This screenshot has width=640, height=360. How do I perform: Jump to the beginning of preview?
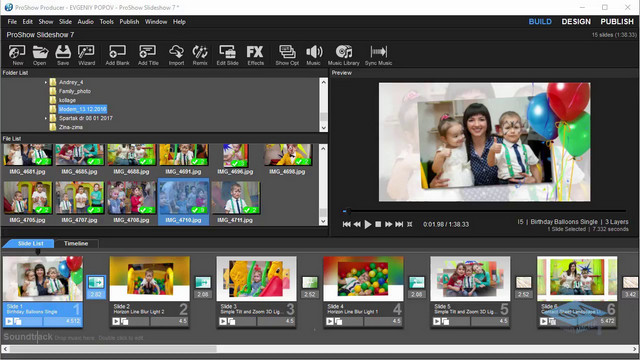click(x=347, y=224)
